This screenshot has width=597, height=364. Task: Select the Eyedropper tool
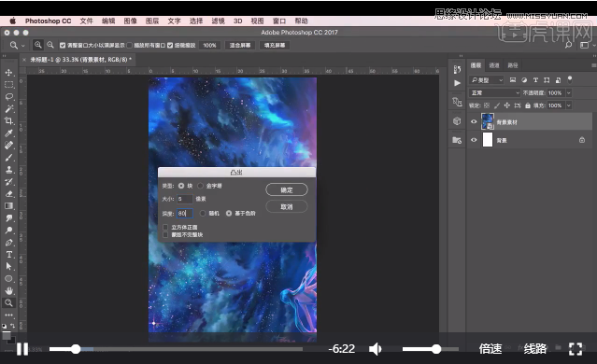pyautogui.click(x=8, y=133)
